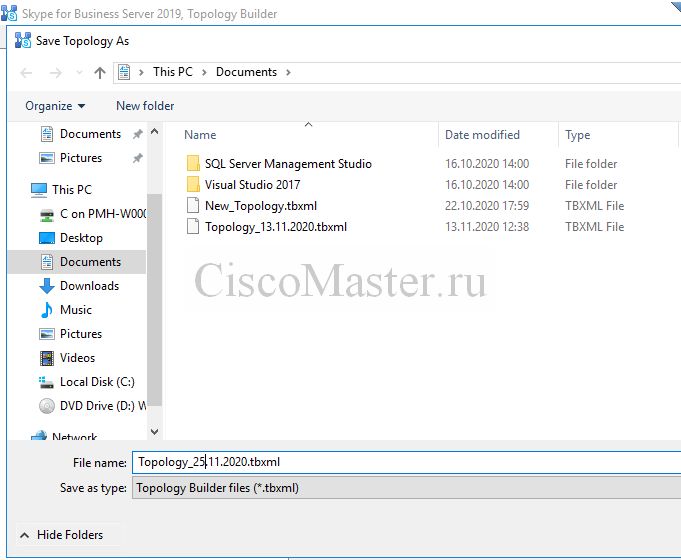Select This PC in address breadcrumb
681x560 pixels.
coord(172,72)
